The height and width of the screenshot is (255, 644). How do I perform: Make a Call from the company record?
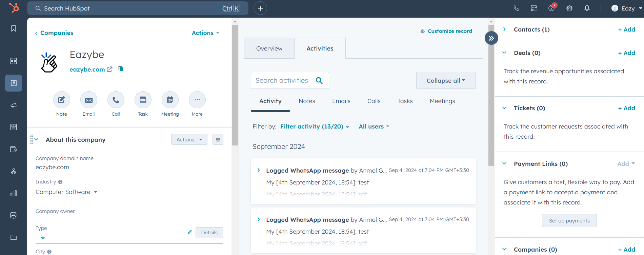(x=116, y=100)
